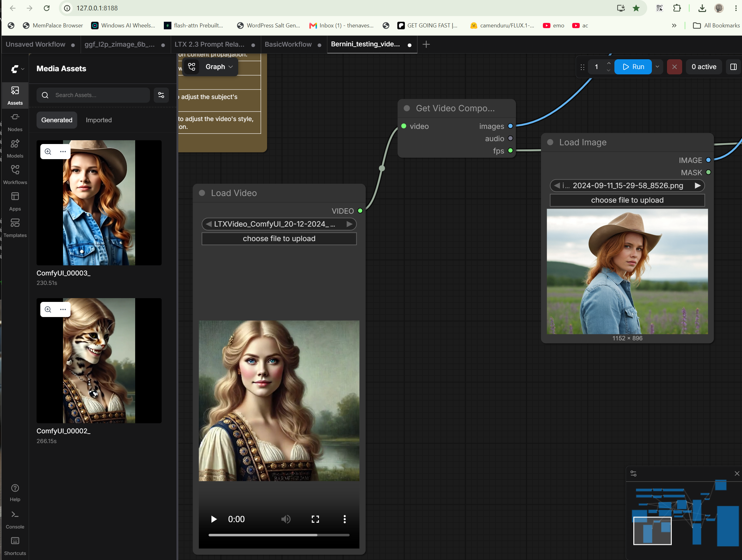Select previous image in Load Image node
Screen dimensions: 742x560
557,186
